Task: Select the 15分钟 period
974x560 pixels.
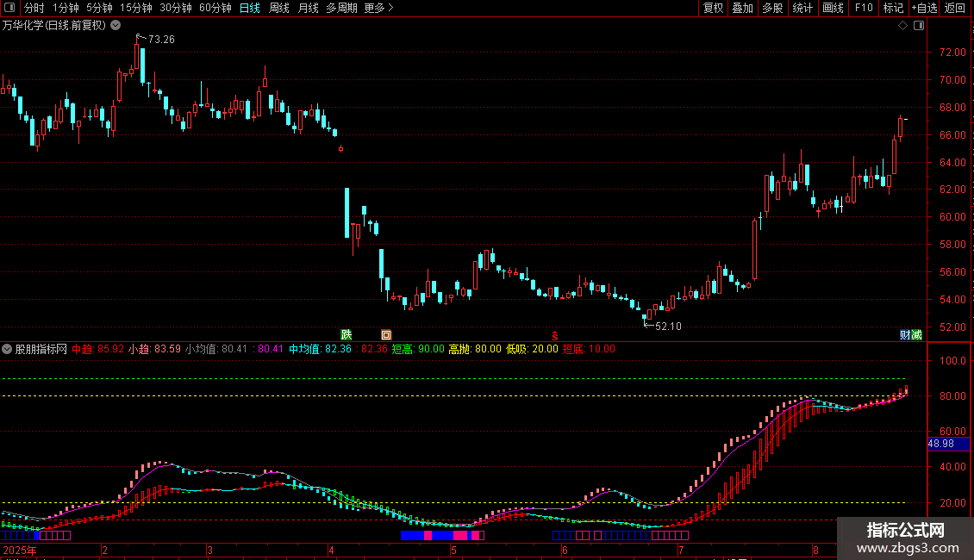Action: click(136, 8)
